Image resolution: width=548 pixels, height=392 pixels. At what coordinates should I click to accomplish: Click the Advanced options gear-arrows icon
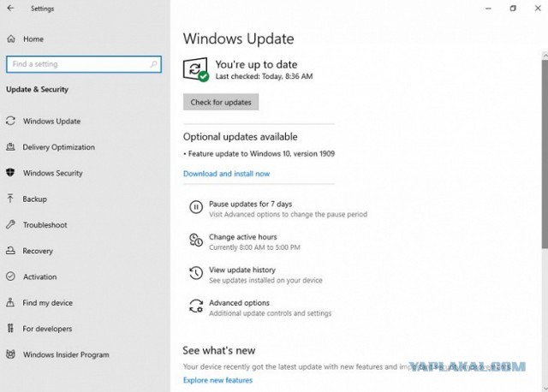click(x=196, y=306)
